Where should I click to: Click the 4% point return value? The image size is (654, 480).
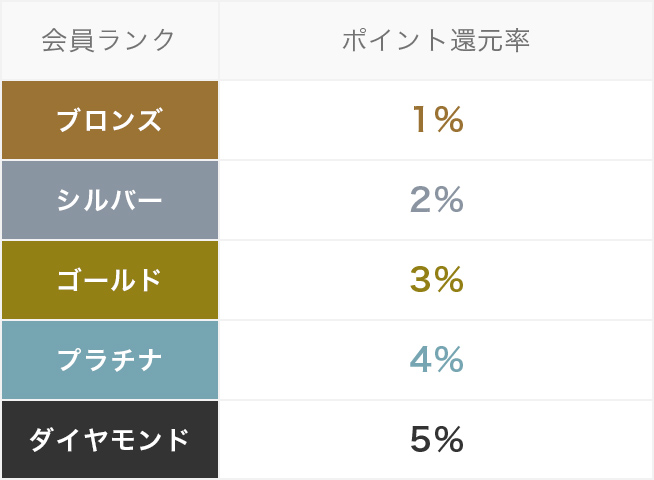click(437, 360)
